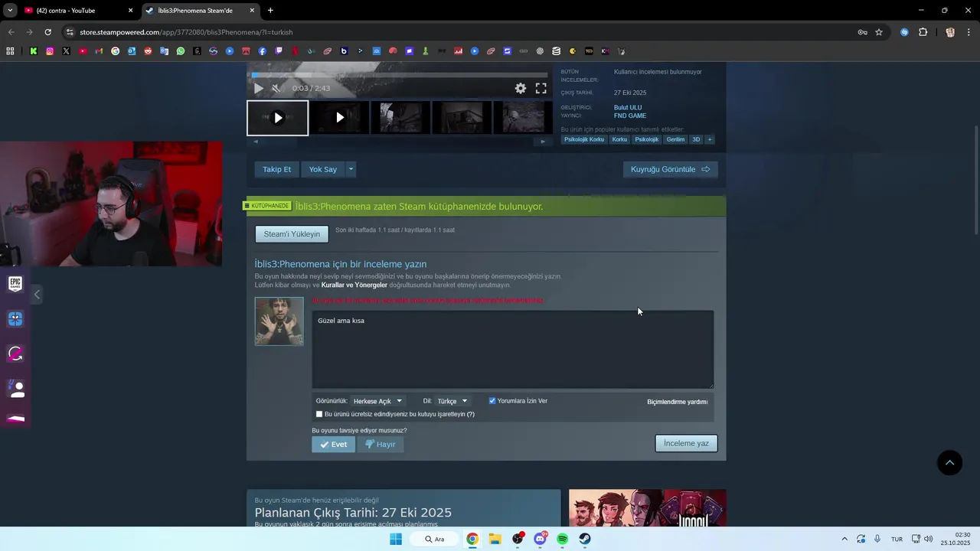Open the Chrome menu three dots

(969, 32)
